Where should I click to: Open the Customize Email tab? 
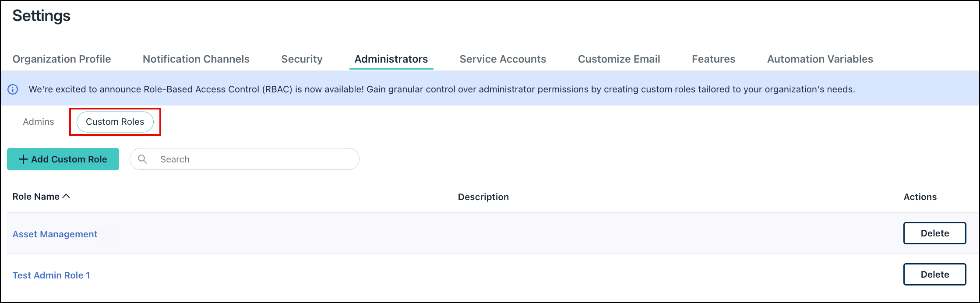619,59
